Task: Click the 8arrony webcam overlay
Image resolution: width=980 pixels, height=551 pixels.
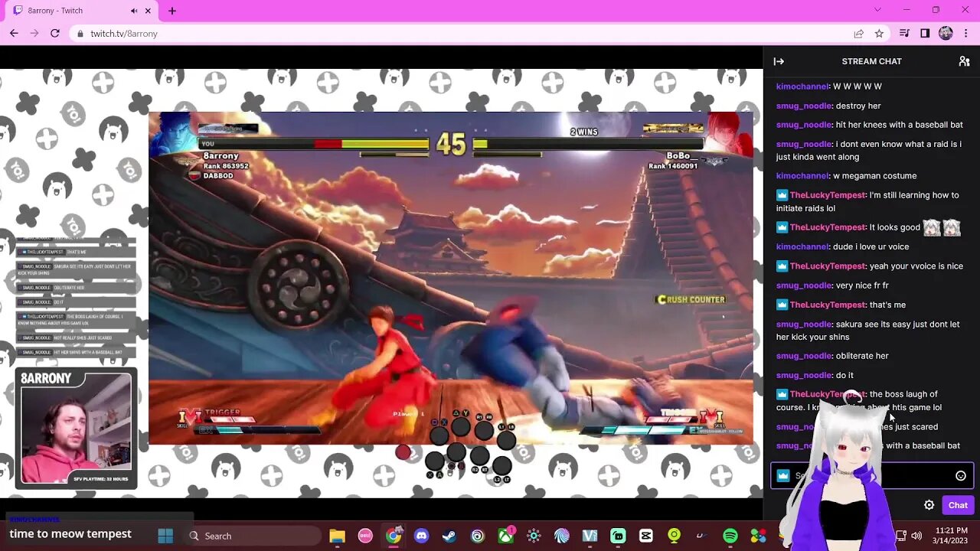Action: tap(76, 429)
